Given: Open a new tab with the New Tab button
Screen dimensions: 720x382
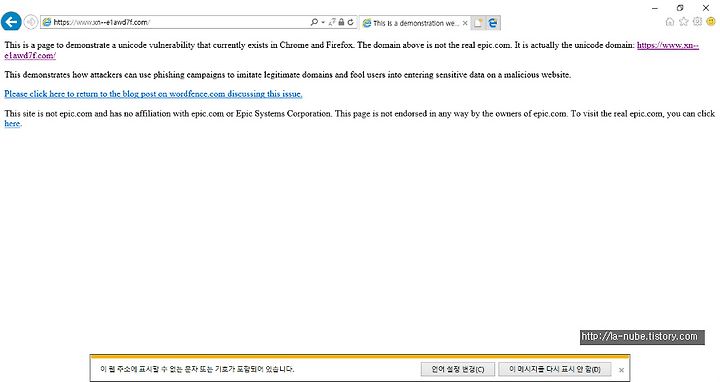Looking at the screenshot, I should click(x=478, y=23).
